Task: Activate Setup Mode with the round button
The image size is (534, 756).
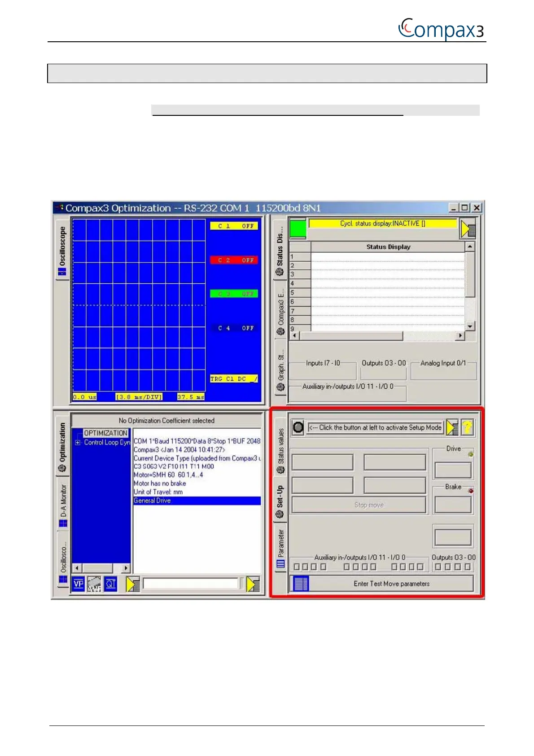Action: click(x=298, y=427)
